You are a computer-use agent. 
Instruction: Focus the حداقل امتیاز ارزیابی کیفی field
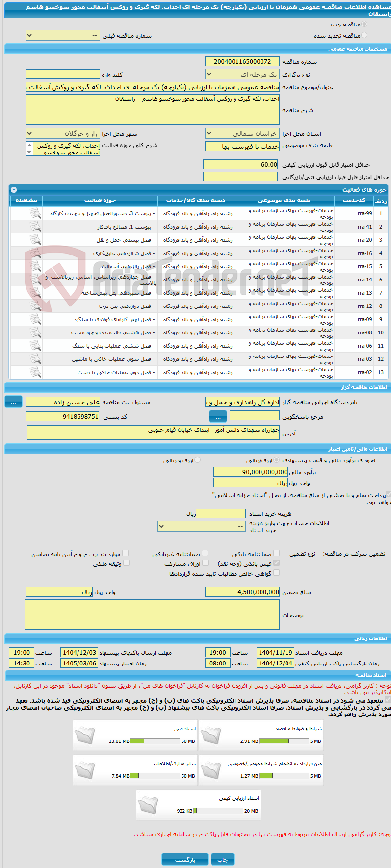pos(240,165)
